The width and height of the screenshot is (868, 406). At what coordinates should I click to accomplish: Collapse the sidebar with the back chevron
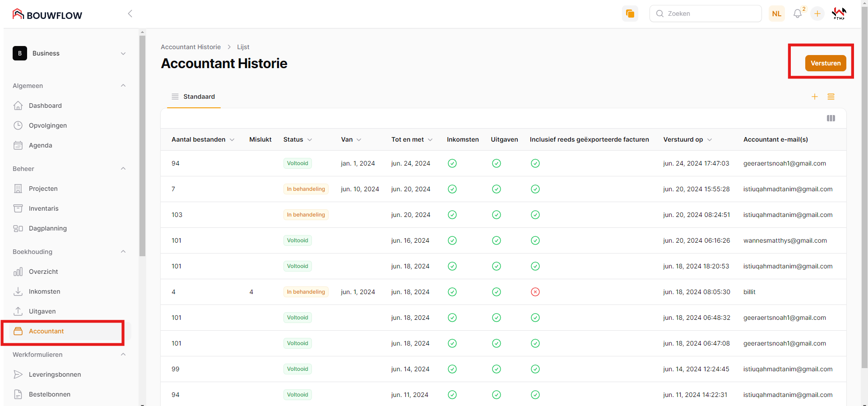pos(130,14)
